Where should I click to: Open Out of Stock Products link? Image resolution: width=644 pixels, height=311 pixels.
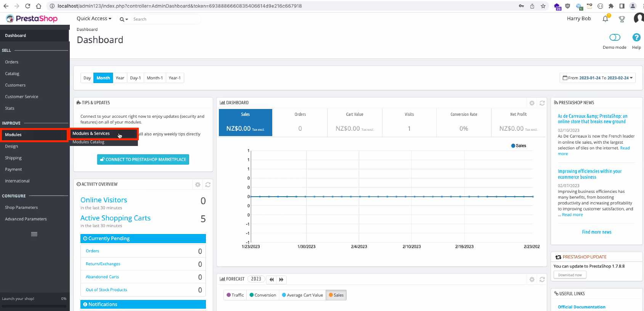pyautogui.click(x=106, y=290)
